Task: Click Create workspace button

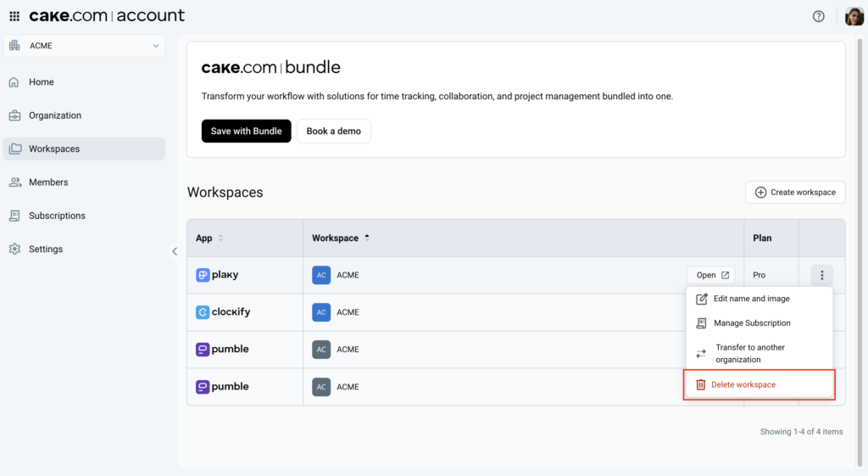Action: [795, 193]
